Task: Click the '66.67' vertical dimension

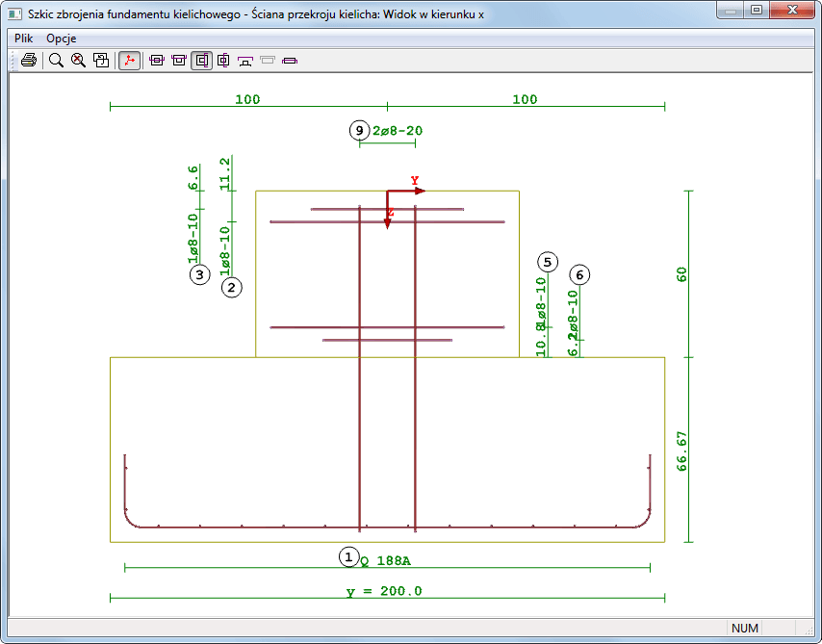Action: pyautogui.click(x=681, y=451)
